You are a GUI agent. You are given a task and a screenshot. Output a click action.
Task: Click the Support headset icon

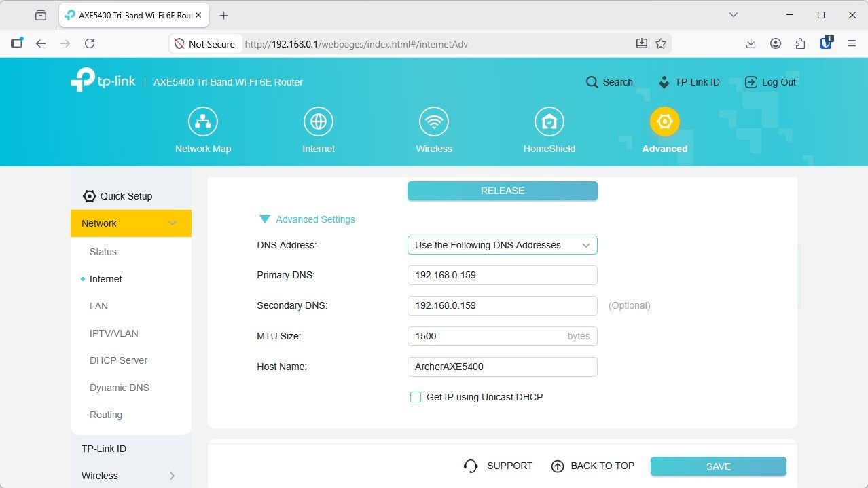(471, 466)
